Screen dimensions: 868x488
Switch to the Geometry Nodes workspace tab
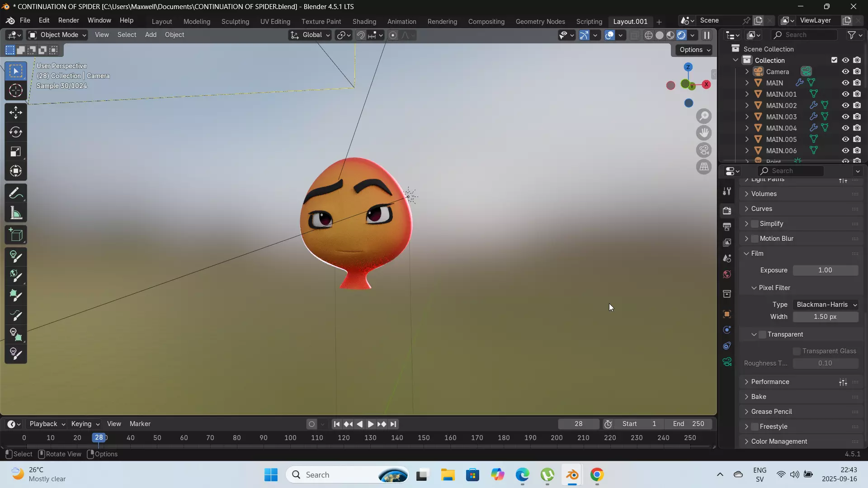click(540, 21)
